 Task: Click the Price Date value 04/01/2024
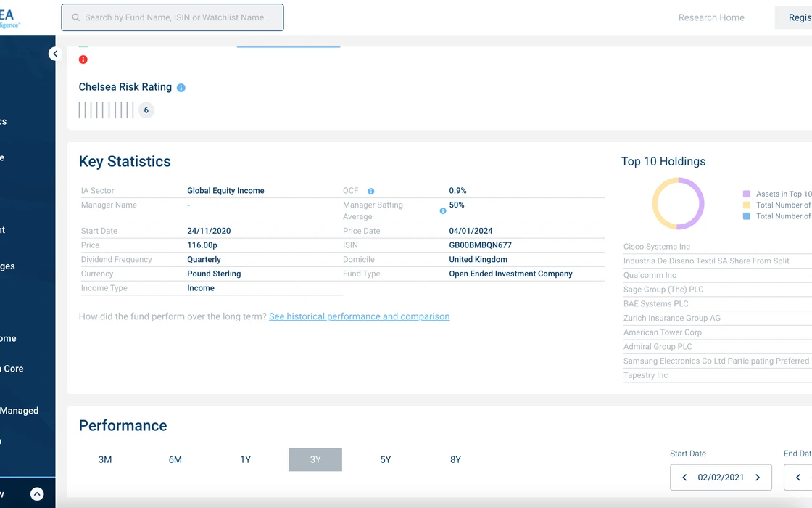click(x=471, y=232)
